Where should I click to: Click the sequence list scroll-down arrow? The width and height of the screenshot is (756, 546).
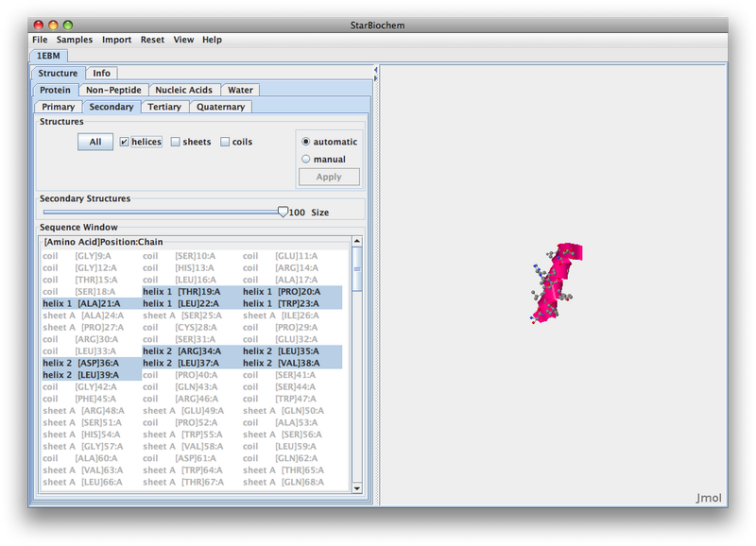click(356, 487)
